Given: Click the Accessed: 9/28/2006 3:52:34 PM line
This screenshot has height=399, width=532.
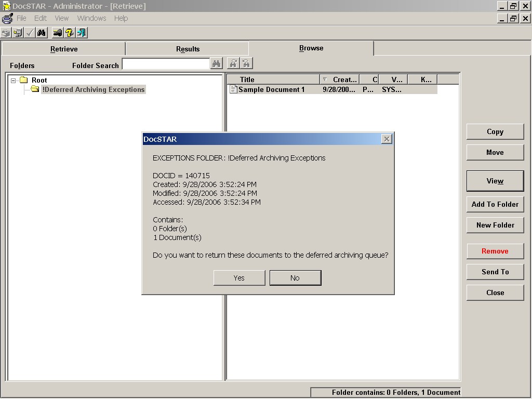Looking at the screenshot, I should coord(207,202).
